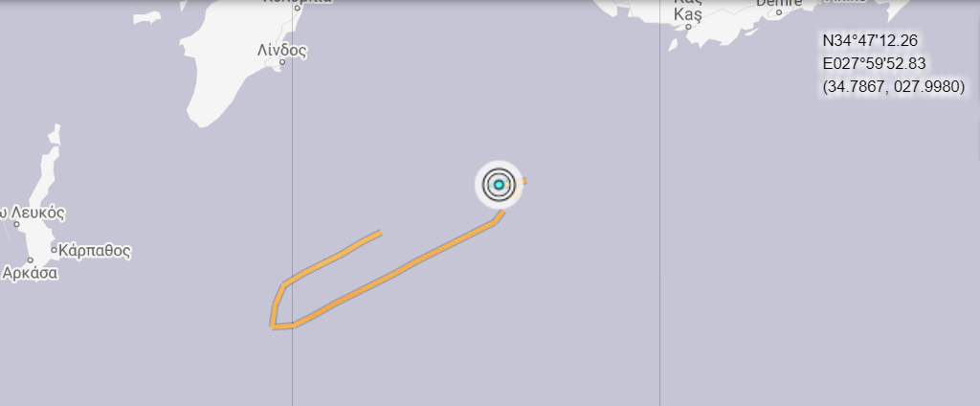Screen dimensions: 980x406
Task: Click the Kaş town dot marker
Action: coord(689,27)
